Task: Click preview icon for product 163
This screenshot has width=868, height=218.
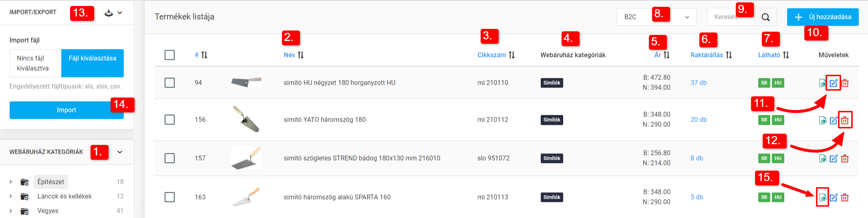Action: (x=822, y=198)
